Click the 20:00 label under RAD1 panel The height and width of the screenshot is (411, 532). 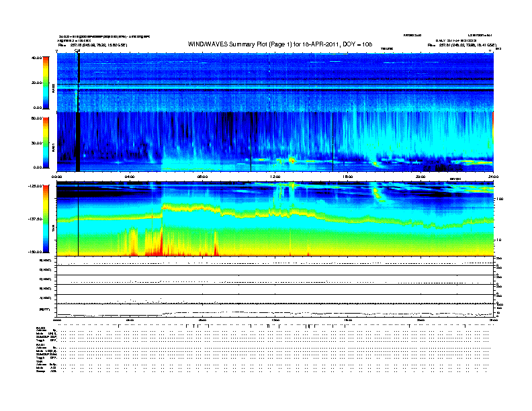coord(420,177)
